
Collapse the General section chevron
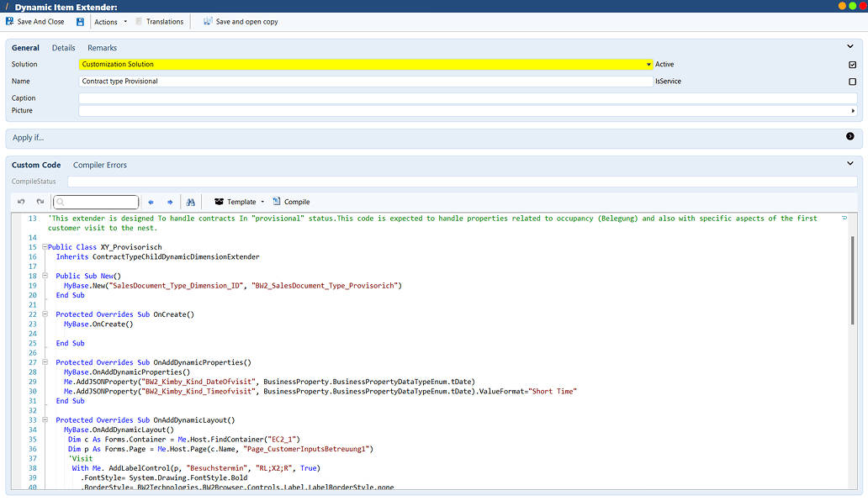850,46
